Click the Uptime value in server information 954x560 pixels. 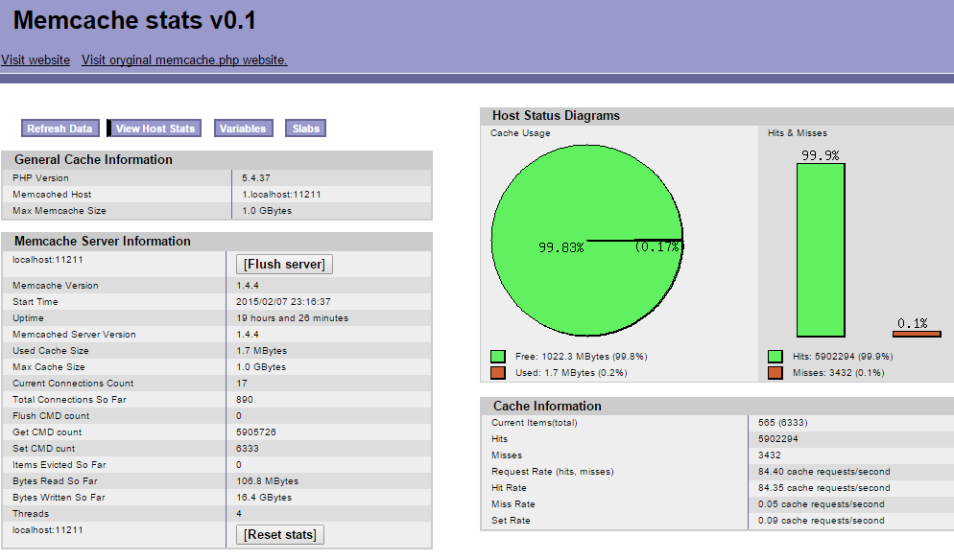(x=293, y=318)
